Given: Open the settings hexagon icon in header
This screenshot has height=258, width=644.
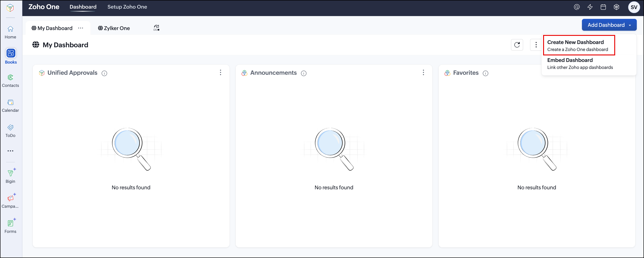Looking at the screenshot, I should point(617,7).
